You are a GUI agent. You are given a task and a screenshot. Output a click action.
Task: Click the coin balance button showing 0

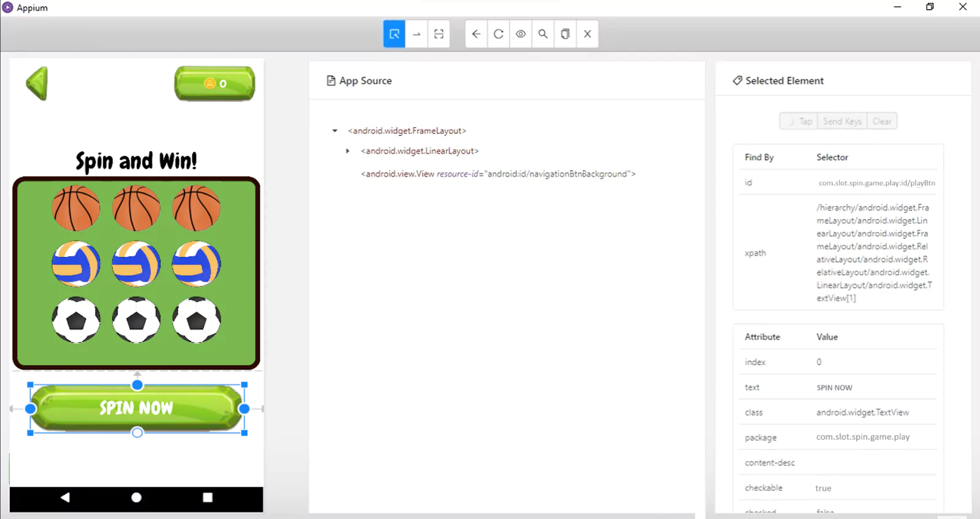click(214, 83)
